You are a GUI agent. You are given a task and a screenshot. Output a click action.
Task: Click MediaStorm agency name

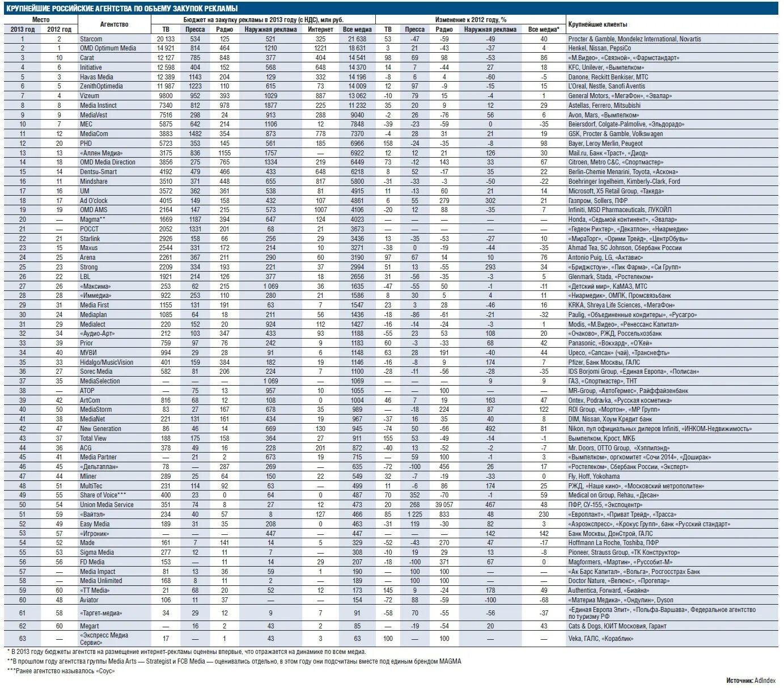pyautogui.click(x=96, y=410)
